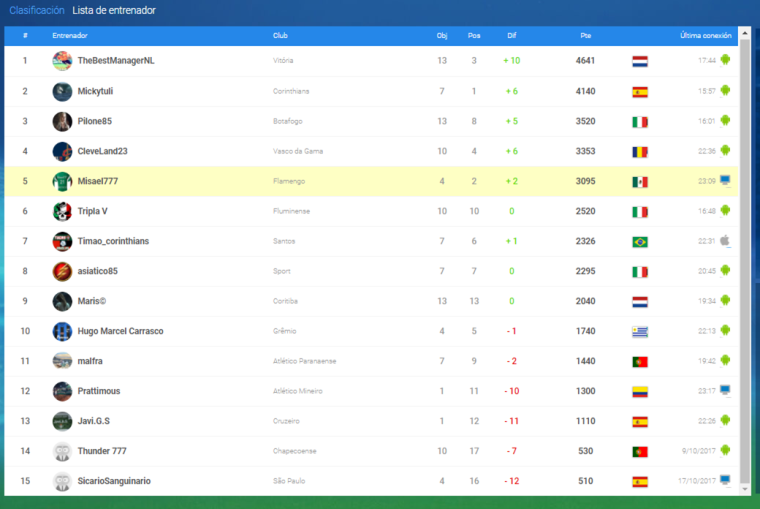Sort by Obj column header

pos(442,35)
